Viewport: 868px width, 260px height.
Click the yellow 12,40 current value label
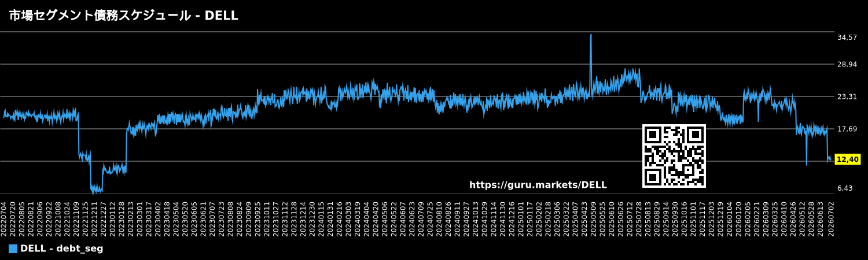click(848, 159)
